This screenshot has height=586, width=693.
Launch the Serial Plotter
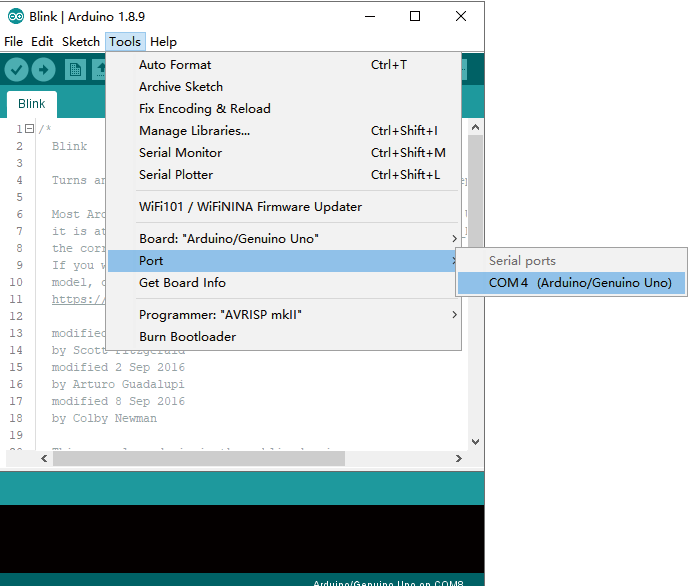coord(284,175)
